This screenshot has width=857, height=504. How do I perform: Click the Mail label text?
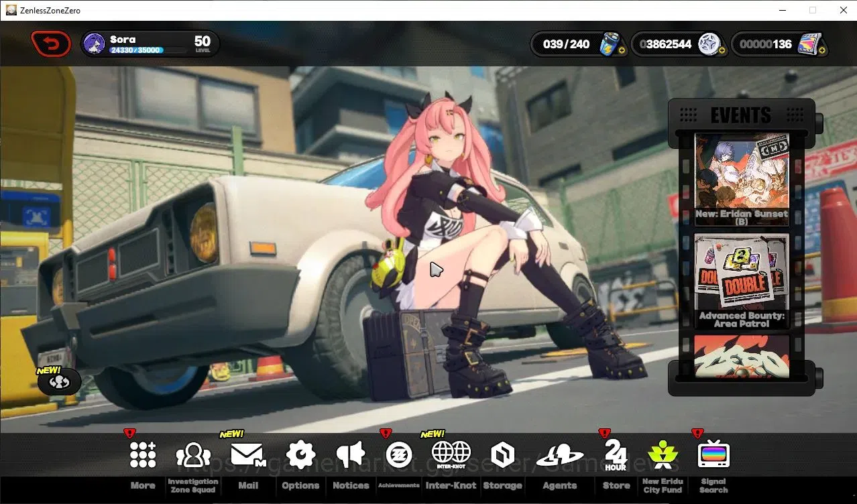pyautogui.click(x=248, y=485)
